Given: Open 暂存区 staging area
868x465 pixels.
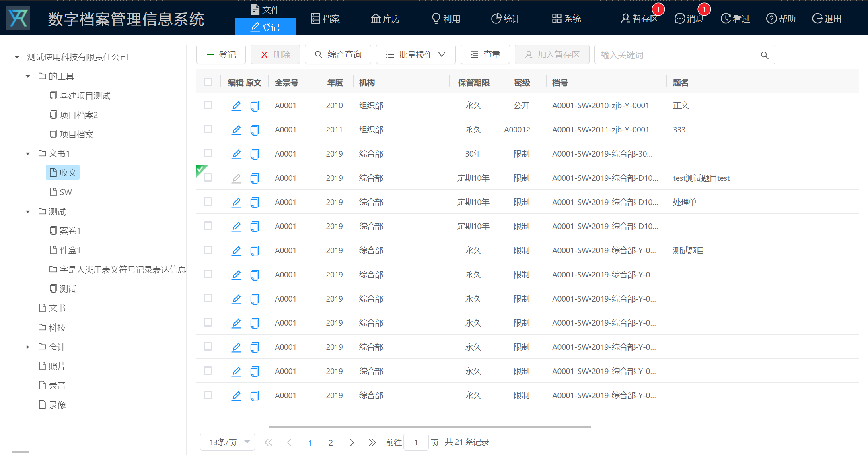Looking at the screenshot, I should coord(640,19).
